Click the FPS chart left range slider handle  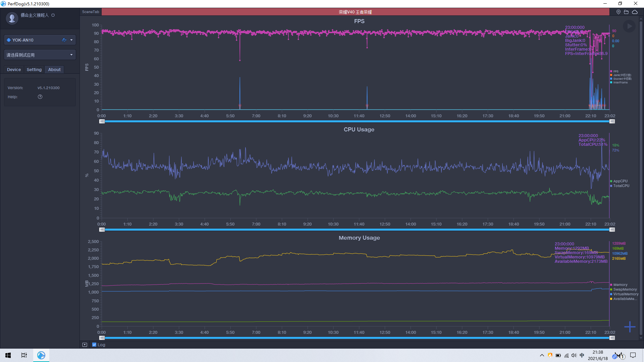[102, 121]
